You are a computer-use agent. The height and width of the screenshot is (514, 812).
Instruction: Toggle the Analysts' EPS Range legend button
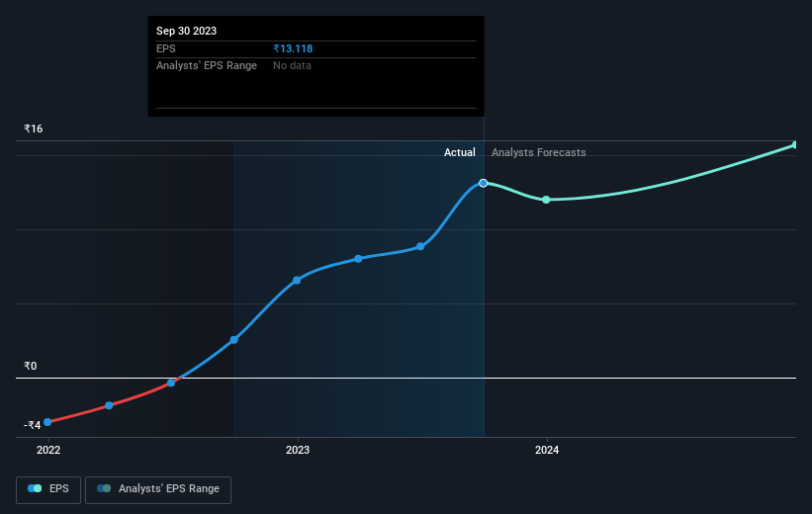pyautogui.click(x=158, y=489)
